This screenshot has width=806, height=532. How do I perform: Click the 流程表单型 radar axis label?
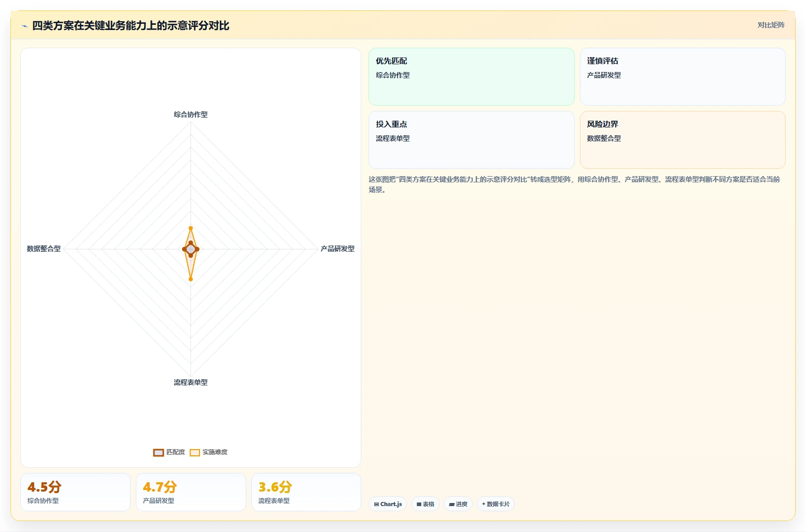pos(191,382)
